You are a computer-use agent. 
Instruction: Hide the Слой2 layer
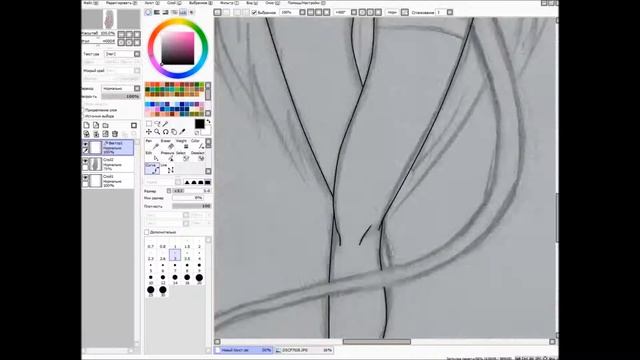85,161
